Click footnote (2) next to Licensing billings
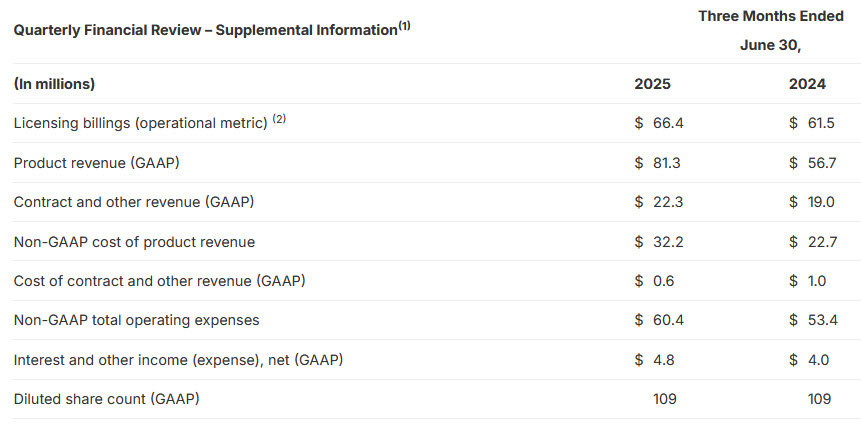Viewport: 861px width, 431px height. click(279, 119)
